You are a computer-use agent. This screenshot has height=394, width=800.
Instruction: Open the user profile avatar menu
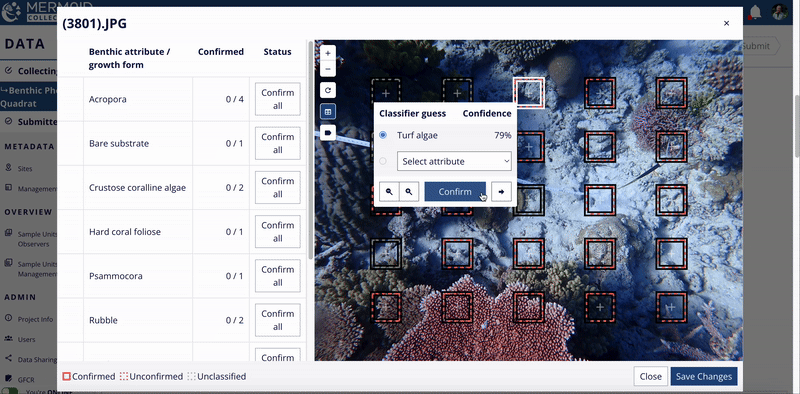click(x=779, y=12)
